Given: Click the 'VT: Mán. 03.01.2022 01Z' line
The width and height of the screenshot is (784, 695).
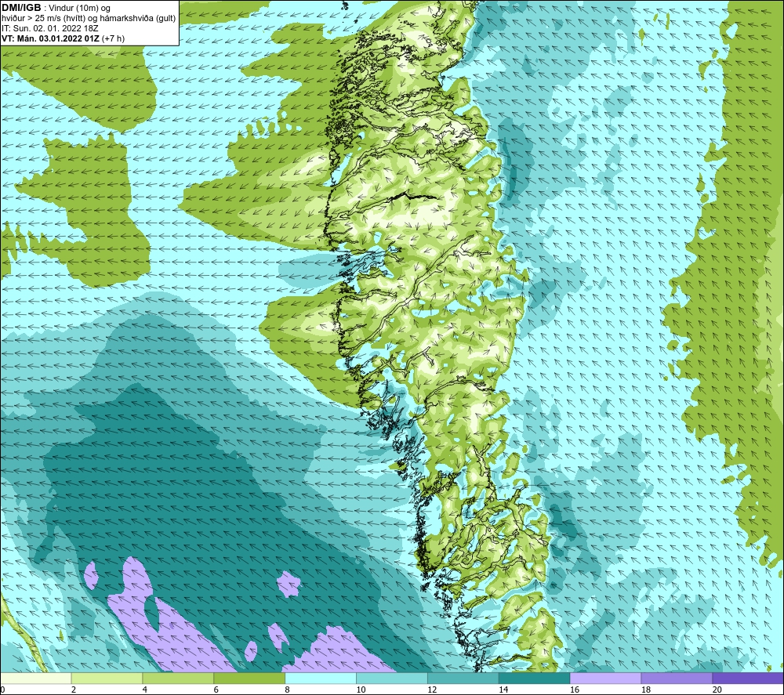Looking at the screenshot, I should (x=50, y=38).
